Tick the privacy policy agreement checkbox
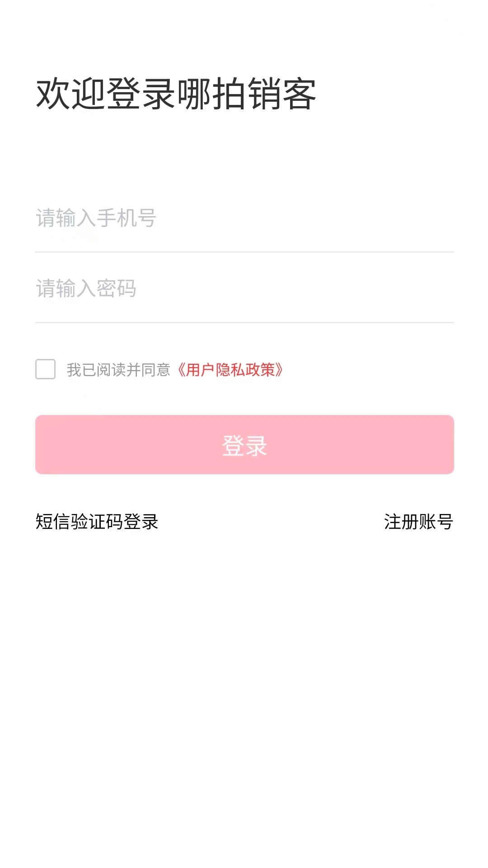This screenshot has width=488, height=868. 45,369
